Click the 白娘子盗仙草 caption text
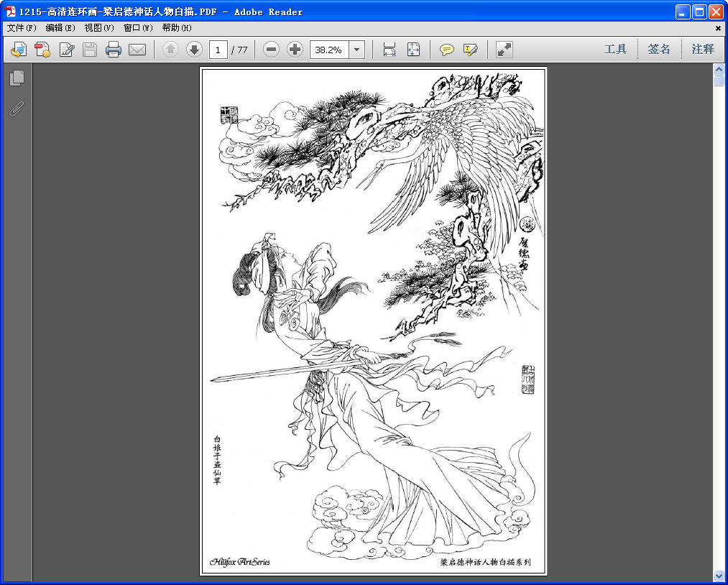Viewport: 728px width, 585px height. point(217,460)
